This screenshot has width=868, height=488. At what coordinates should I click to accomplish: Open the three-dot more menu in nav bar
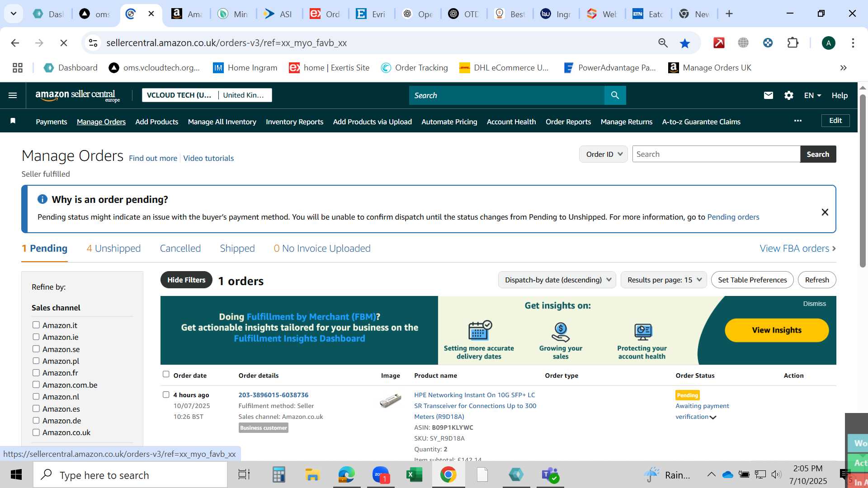pyautogui.click(x=798, y=121)
